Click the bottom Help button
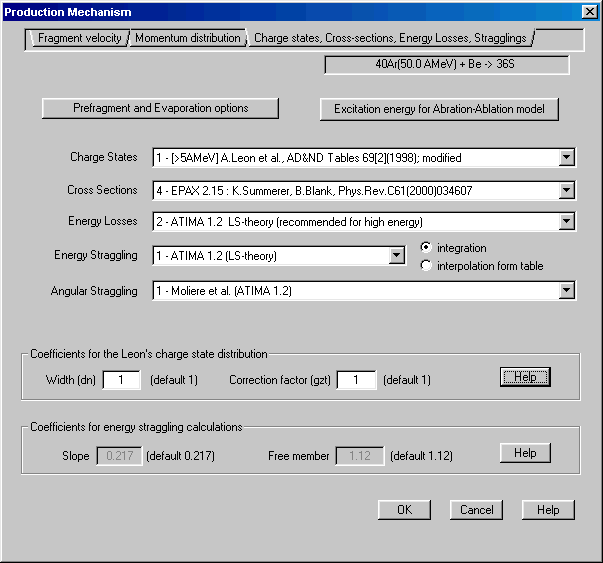Screen dimensions: 603x563 (548, 510)
